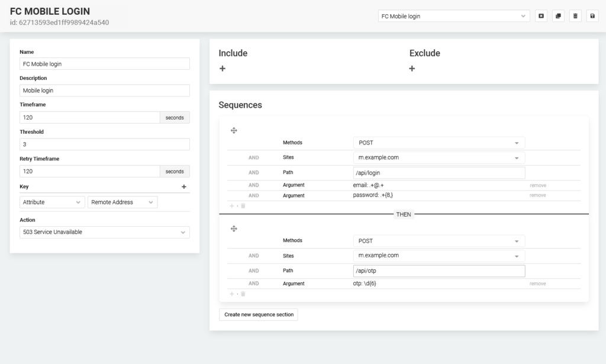Click the duplicate document icon button
Image resolution: width=606 pixels, height=364 pixels.
click(x=558, y=16)
